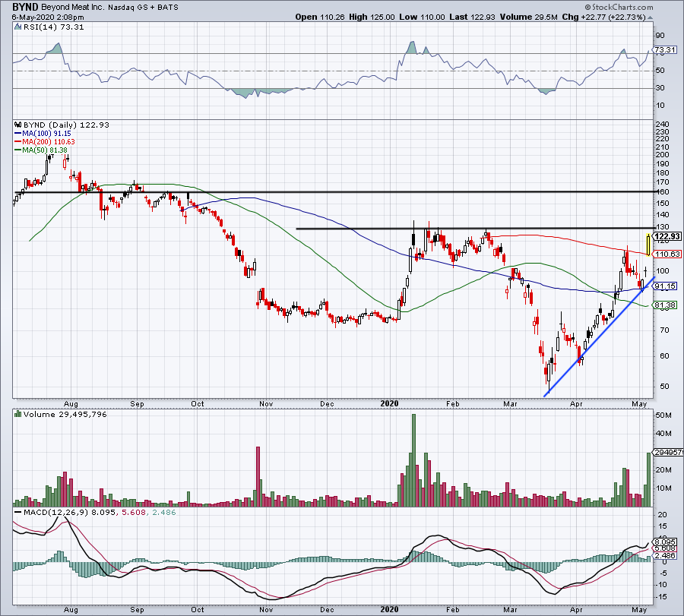Click the 90 level on the RSI axis

660,36
